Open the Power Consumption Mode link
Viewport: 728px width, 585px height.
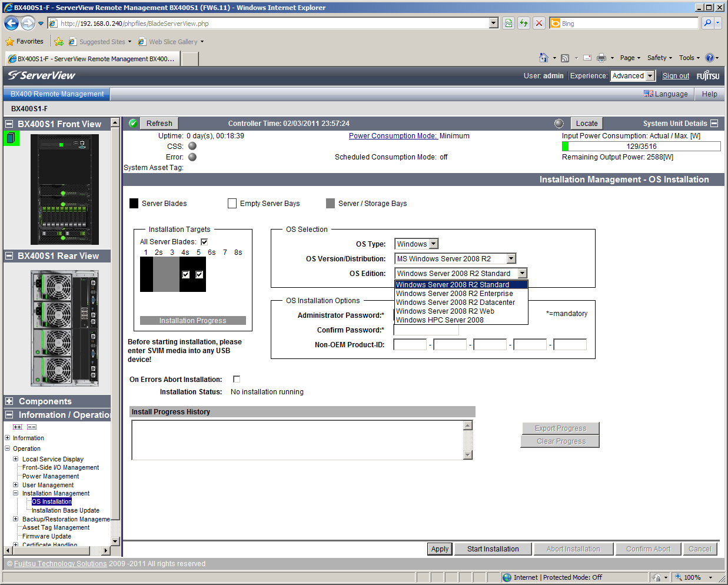[x=393, y=136]
